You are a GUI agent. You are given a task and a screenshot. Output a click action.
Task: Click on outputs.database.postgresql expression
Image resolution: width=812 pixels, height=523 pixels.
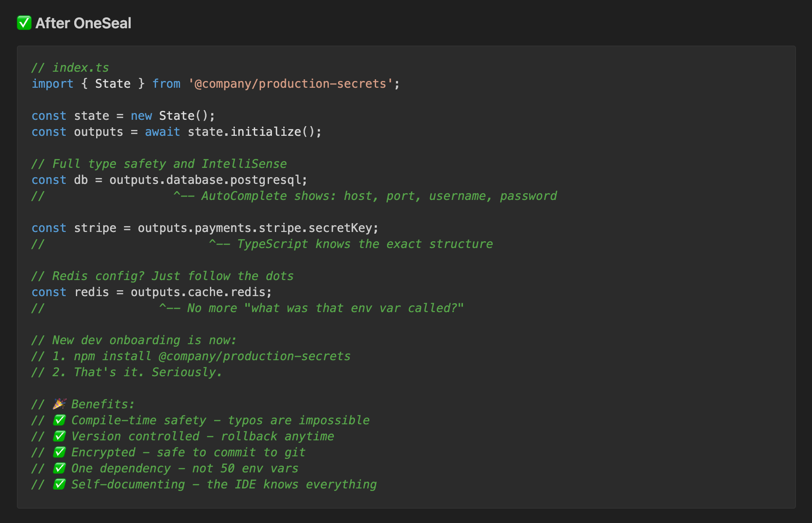(x=205, y=180)
